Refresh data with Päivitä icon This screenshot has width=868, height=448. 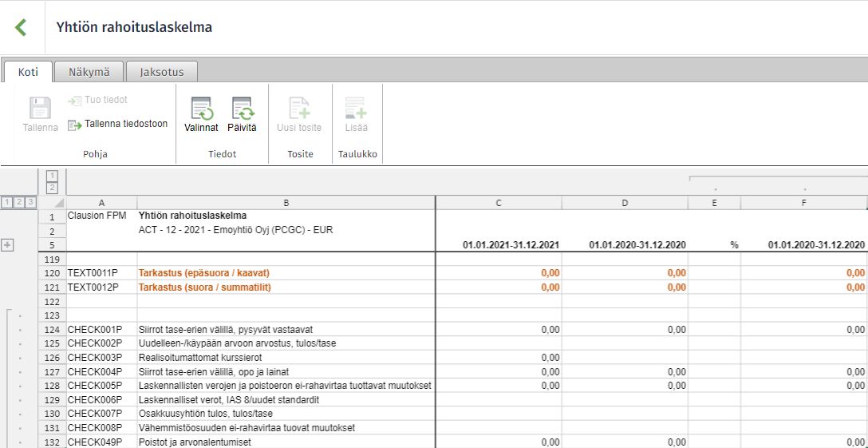(x=243, y=109)
